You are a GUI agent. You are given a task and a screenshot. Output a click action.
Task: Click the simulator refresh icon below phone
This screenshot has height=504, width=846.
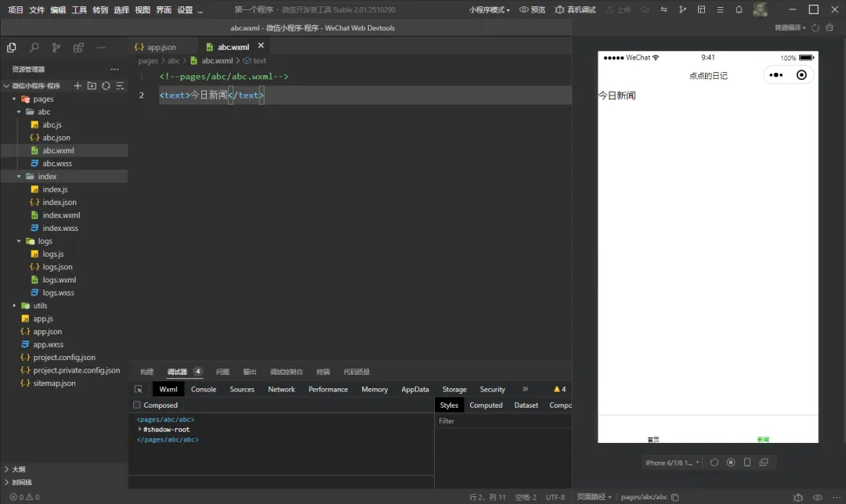714,463
